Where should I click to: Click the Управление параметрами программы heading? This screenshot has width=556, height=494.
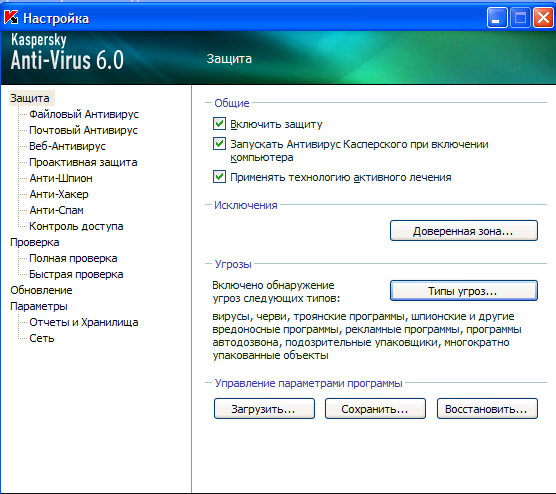pos(308,383)
